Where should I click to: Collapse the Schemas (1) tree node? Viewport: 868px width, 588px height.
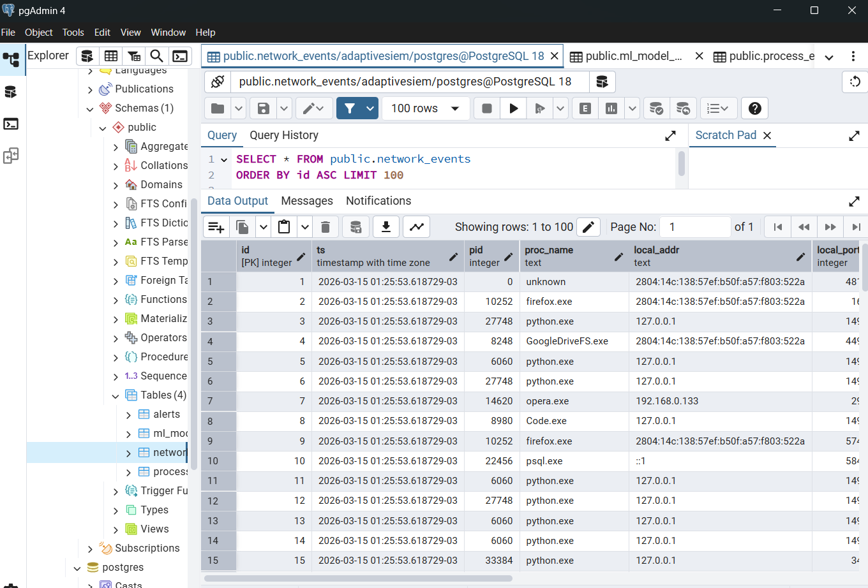coord(90,108)
